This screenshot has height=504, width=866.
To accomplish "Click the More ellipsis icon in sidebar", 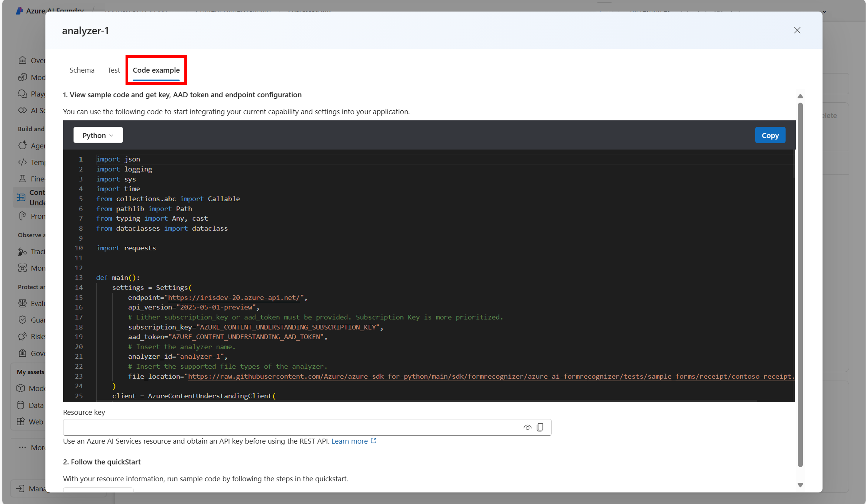I will point(22,447).
